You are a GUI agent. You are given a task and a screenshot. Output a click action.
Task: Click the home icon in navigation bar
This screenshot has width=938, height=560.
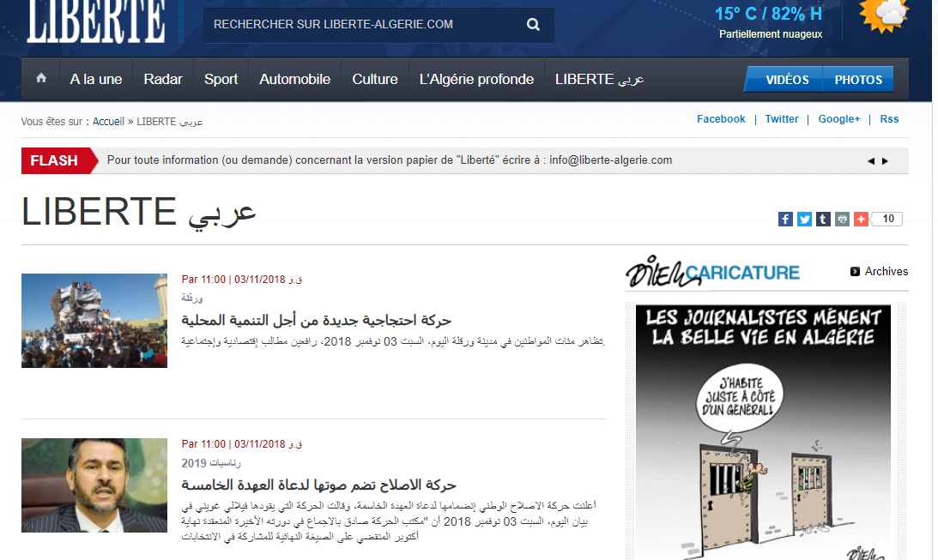(41, 79)
